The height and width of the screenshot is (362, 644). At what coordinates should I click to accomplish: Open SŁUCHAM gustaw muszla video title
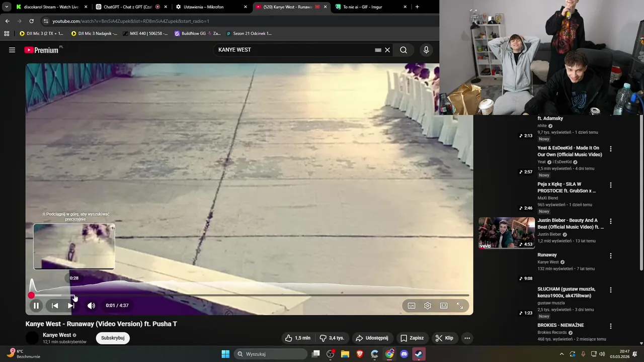(566, 292)
